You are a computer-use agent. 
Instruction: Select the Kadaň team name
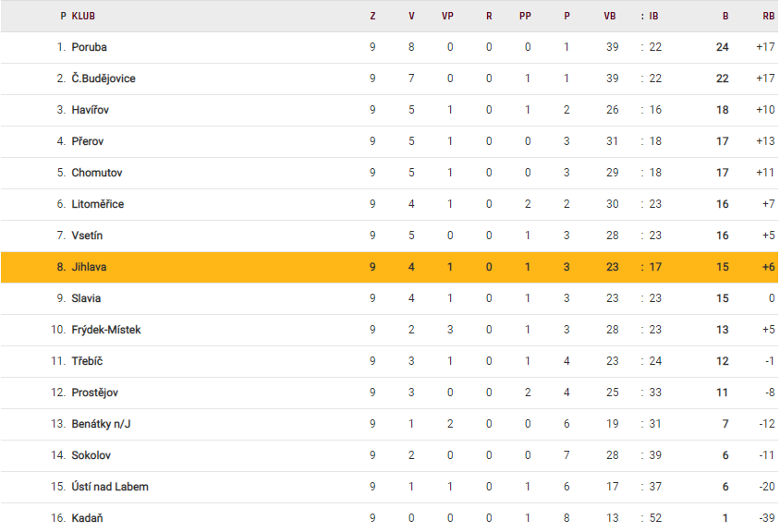(87, 518)
